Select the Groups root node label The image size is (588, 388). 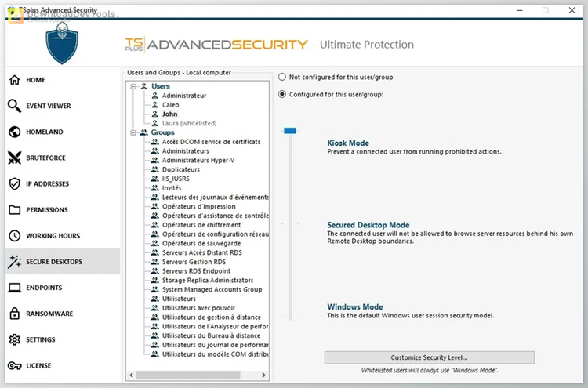[x=163, y=132]
